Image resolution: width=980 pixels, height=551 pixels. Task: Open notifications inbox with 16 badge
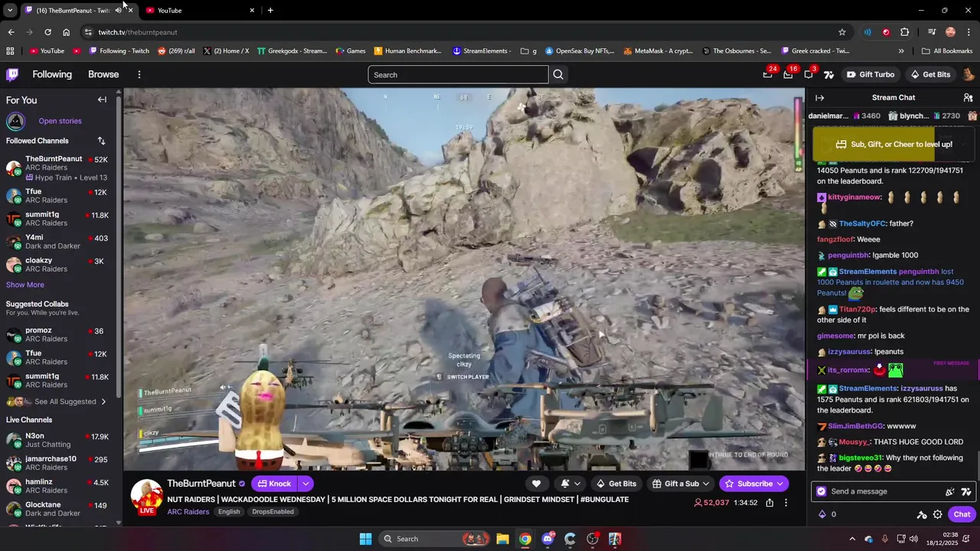click(788, 74)
